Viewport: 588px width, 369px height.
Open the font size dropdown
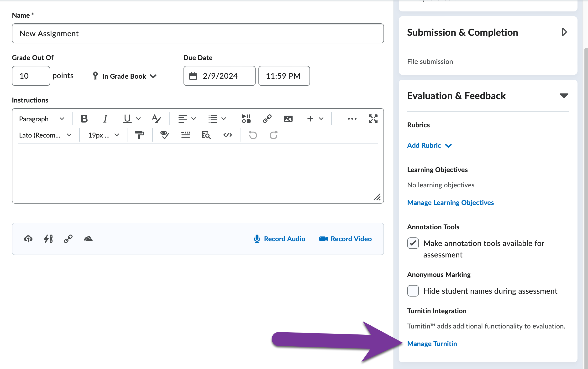(x=102, y=135)
